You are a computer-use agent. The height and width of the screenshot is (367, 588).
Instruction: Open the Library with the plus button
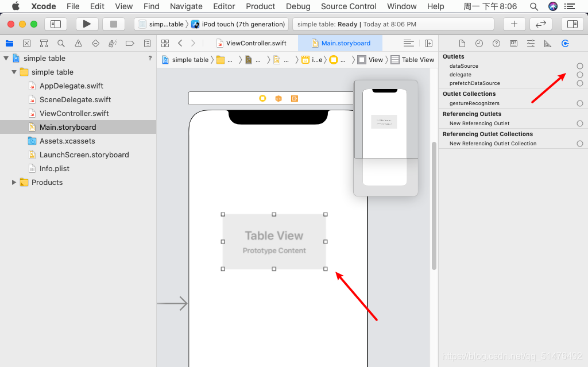click(514, 24)
